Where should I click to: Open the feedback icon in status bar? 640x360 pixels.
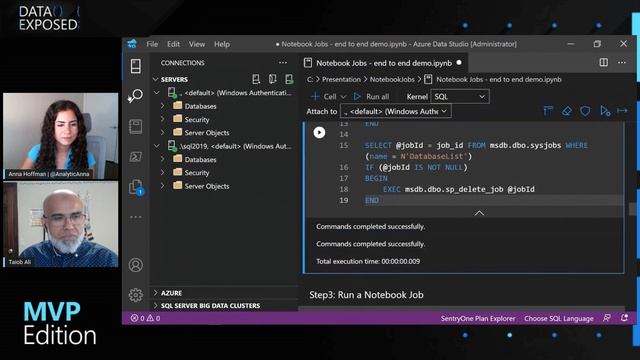pos(607,318)
